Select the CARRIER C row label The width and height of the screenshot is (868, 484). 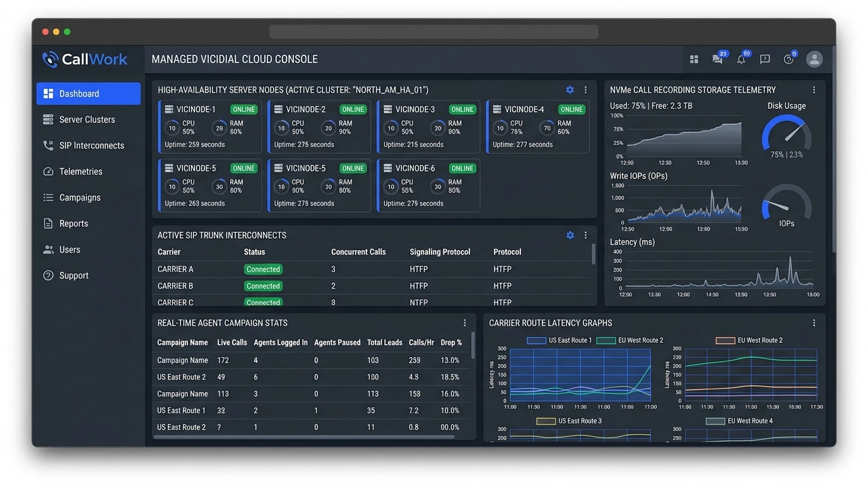[175, 302]
